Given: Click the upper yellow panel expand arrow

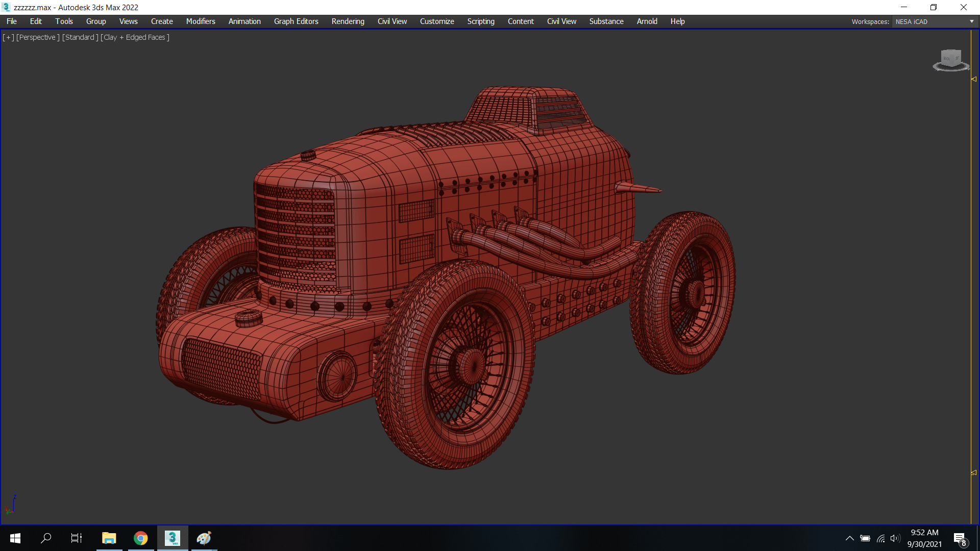Looking at the screenshot, I should point(974,79).
